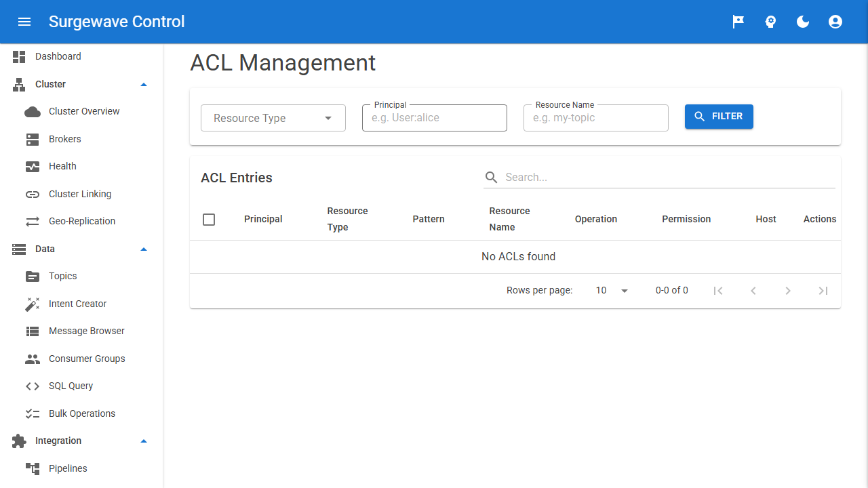The height and width of the screenshot is (488, 868).
Task: Navigate to Brokers
Action: click(x=81, y=139)
